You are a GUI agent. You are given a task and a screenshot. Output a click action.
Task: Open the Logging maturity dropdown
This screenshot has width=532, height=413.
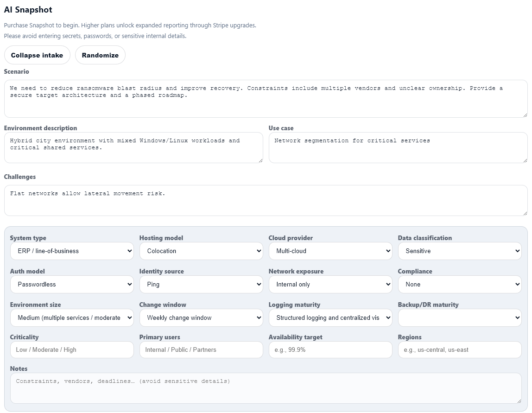coord(330,318)
